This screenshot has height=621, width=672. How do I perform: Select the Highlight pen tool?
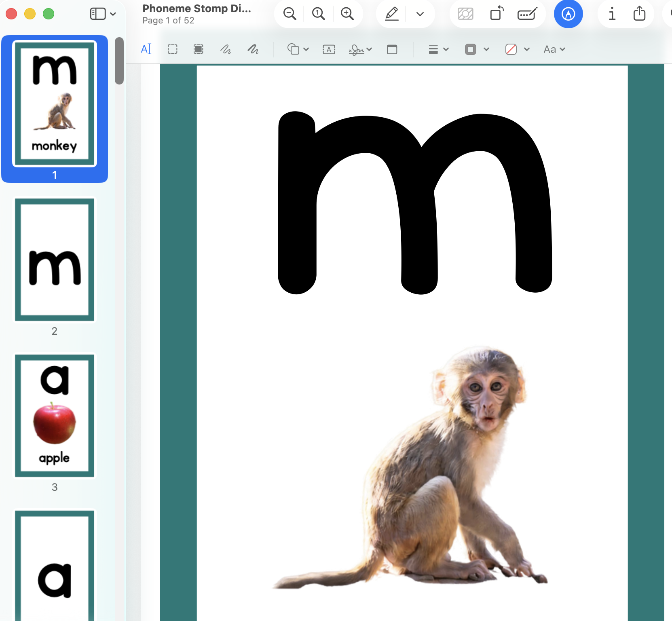pyautogui.click(x=392, y=14)
